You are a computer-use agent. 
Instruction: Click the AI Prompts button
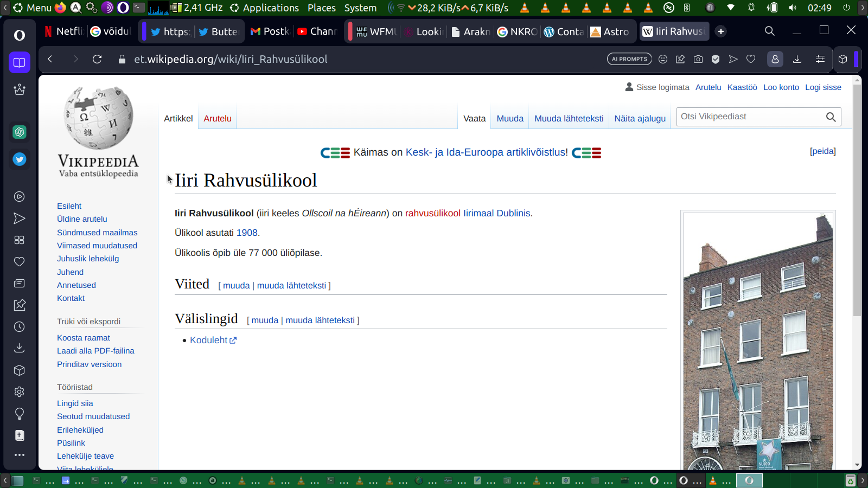pos(629,59)
